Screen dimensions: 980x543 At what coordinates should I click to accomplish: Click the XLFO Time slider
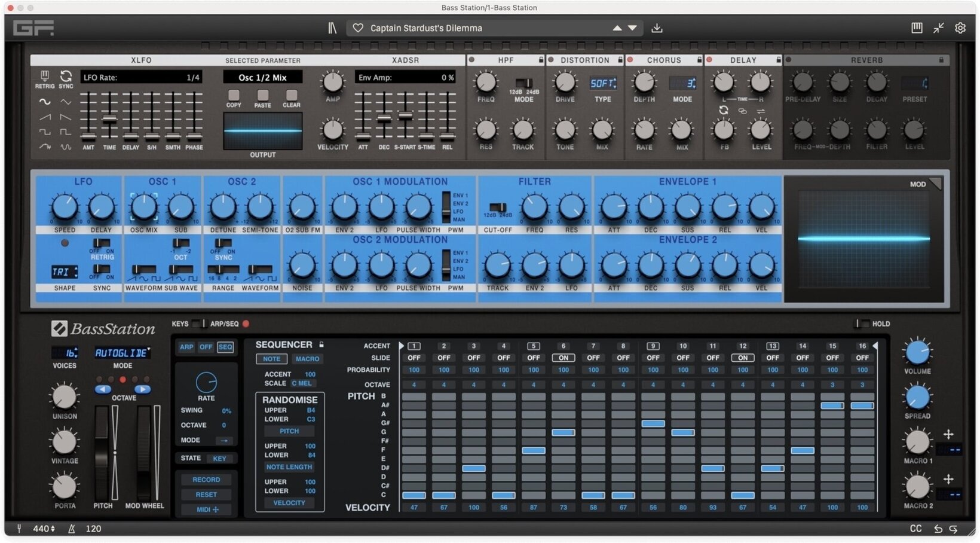tap(109, 119)
